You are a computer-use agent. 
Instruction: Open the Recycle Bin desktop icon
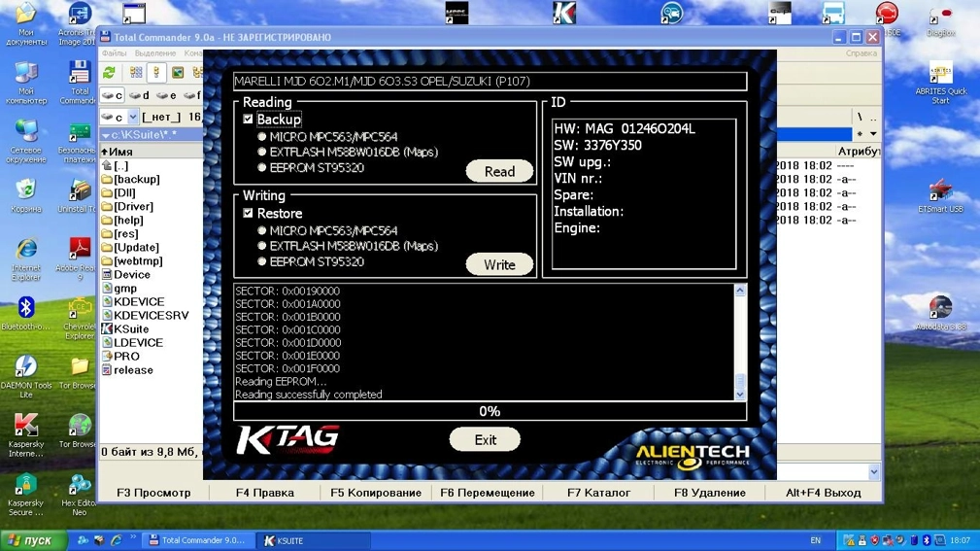pyautogui.click(x=25, y=195)
